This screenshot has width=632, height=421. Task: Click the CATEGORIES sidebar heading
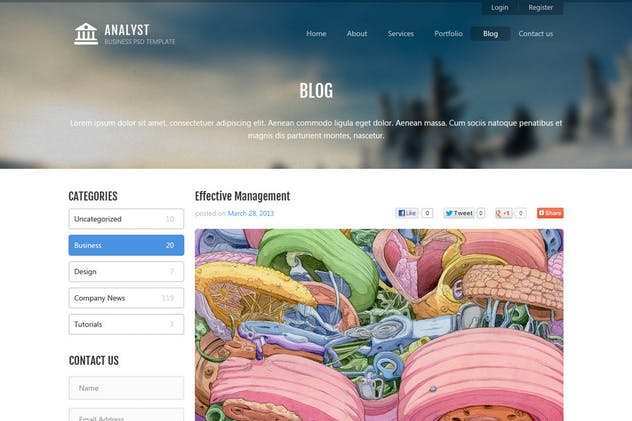pos(93,196)
